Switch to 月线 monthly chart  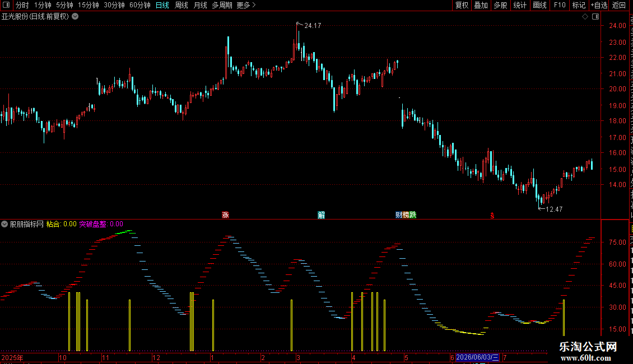point(200,5)
